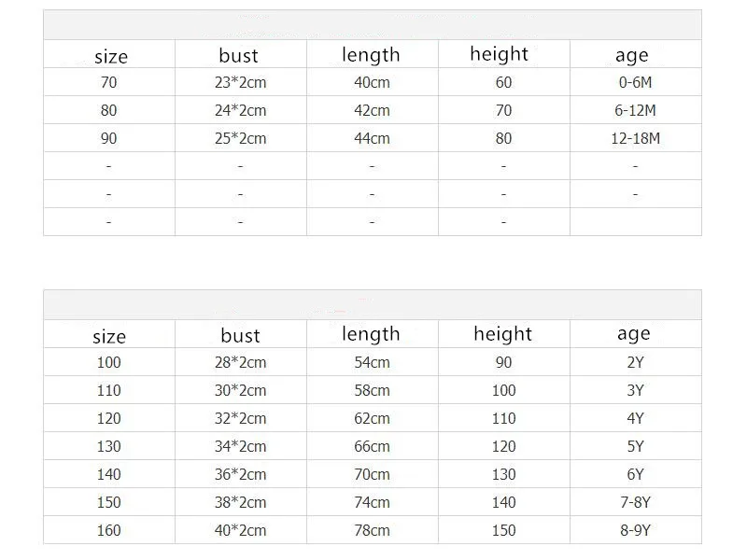Click the '34*2cm' bust cell
Viewport: 747px width, 560px height.
pos(240,447)
